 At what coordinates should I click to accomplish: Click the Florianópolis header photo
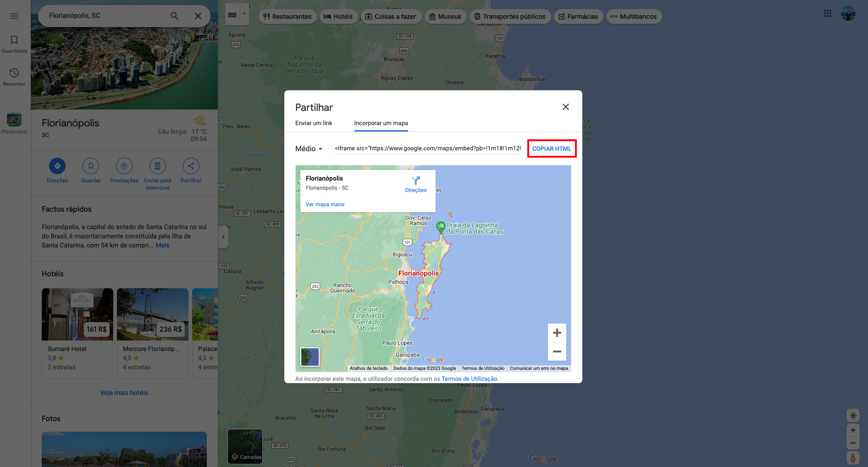[x=124, y=68]
